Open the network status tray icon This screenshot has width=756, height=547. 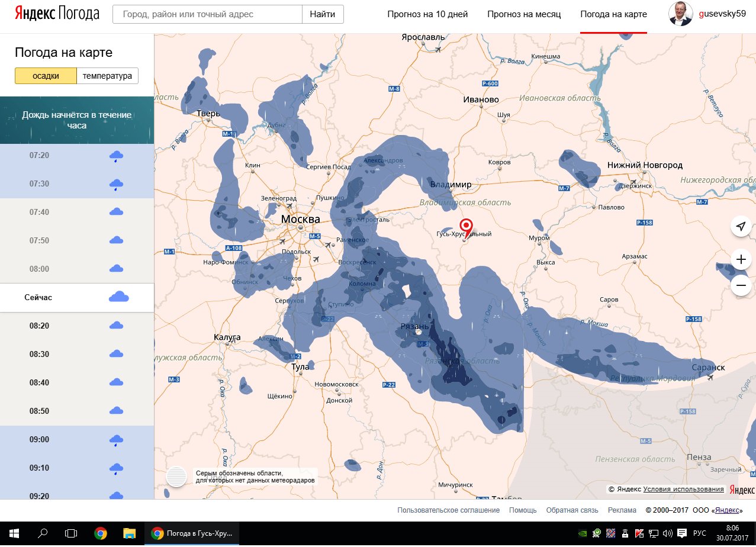point(654,533)
